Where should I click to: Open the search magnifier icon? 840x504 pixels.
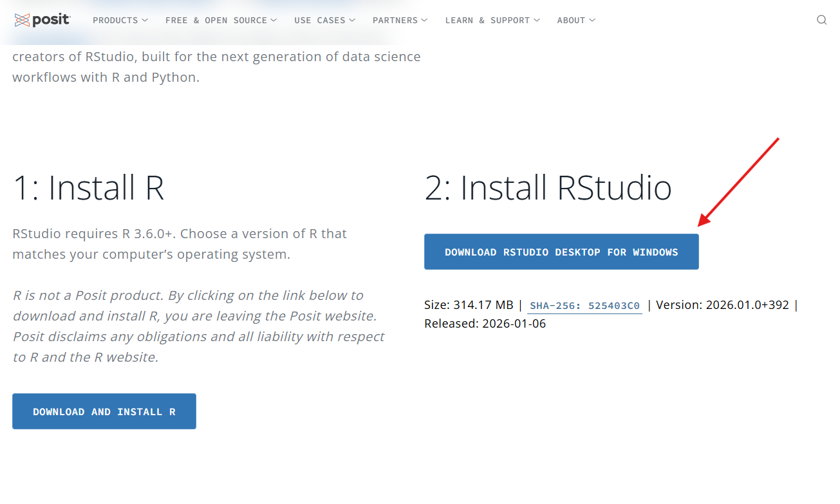pyautogui.click(x=821, y=20)
